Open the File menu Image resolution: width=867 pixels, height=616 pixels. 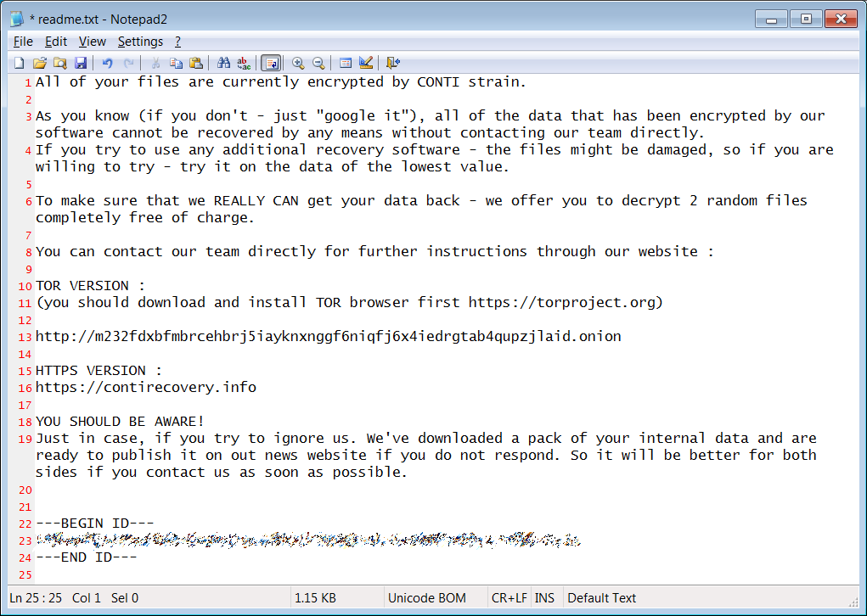(x=23, y=42)
